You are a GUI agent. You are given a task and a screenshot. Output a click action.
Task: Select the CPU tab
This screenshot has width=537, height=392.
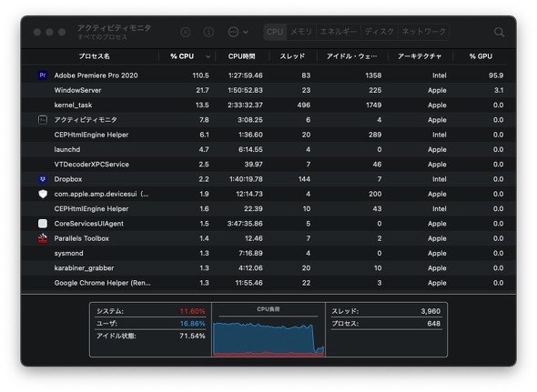[x=275, y=32]
